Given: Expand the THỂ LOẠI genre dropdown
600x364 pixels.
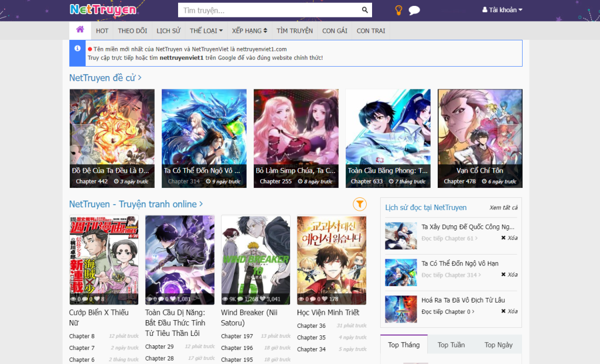Looking at the screenshot, I should [x=206, y=30].
